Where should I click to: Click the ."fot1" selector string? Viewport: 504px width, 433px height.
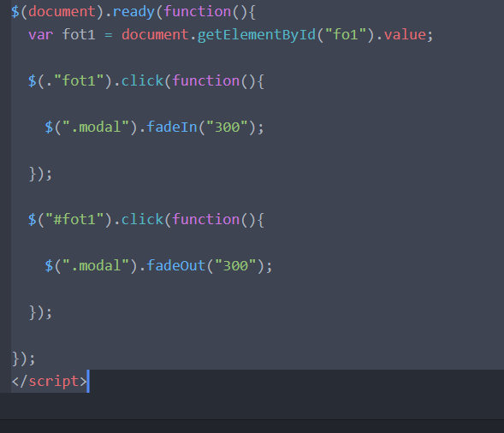74,80
